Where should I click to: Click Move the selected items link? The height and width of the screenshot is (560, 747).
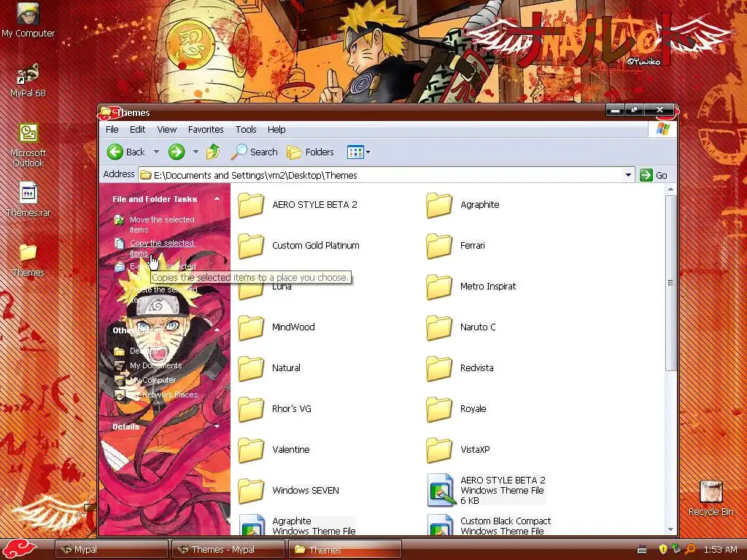point(162,225)
